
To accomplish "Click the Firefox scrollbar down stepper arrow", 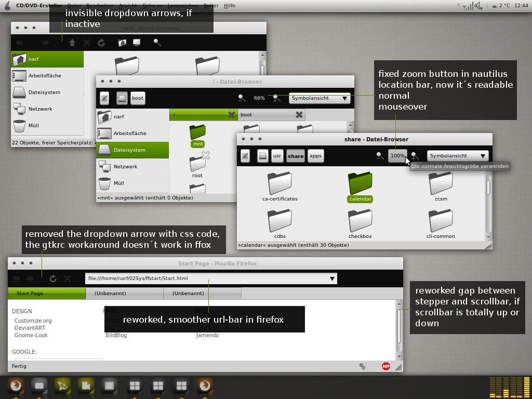I will pos(400,356).
